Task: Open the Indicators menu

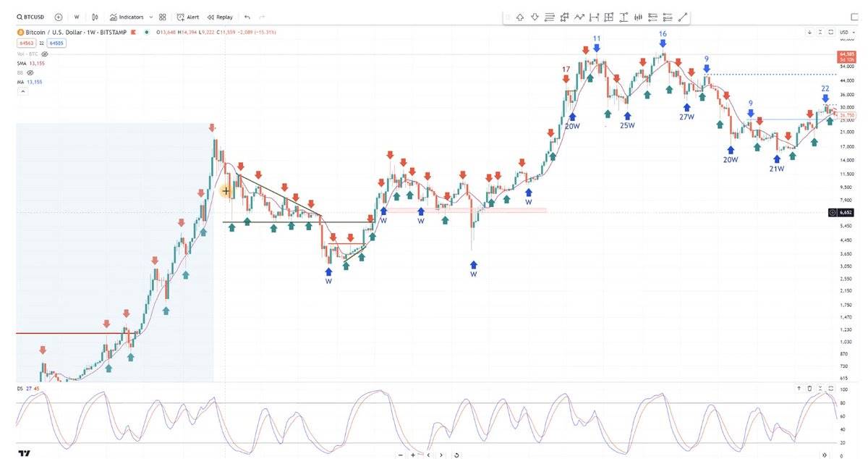Action: (x=126, y=17)
